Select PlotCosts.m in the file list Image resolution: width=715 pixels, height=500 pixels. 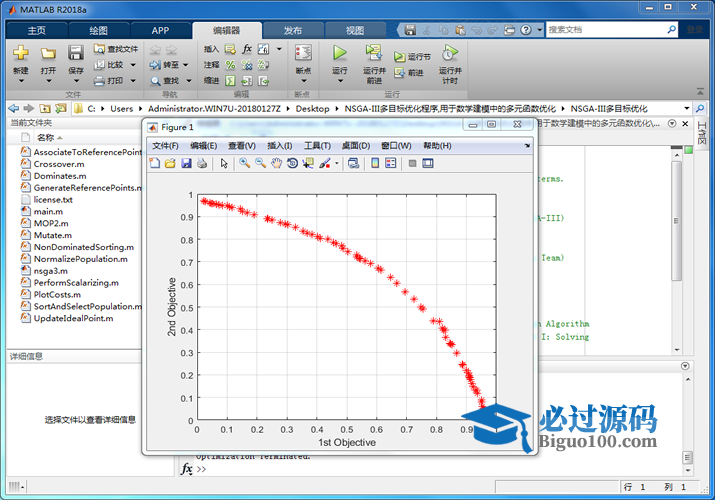tap(57, 294)
